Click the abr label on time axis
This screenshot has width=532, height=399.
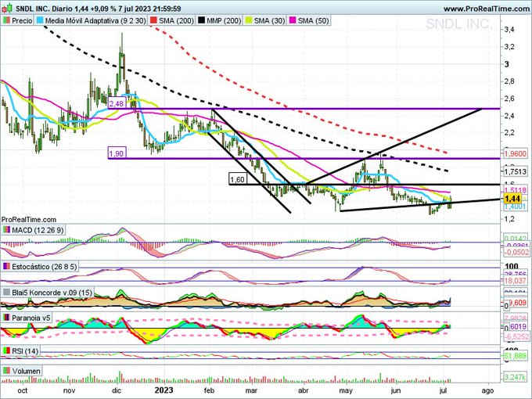pos(303,390)
